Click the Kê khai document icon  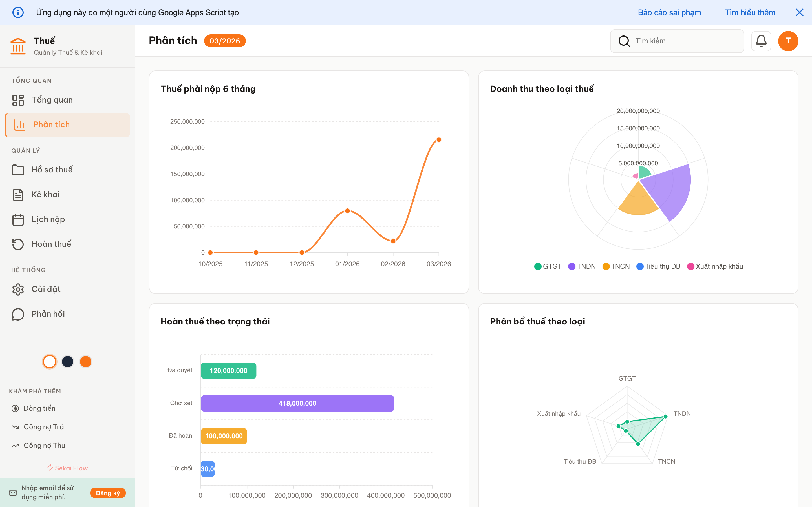point(18,195)
